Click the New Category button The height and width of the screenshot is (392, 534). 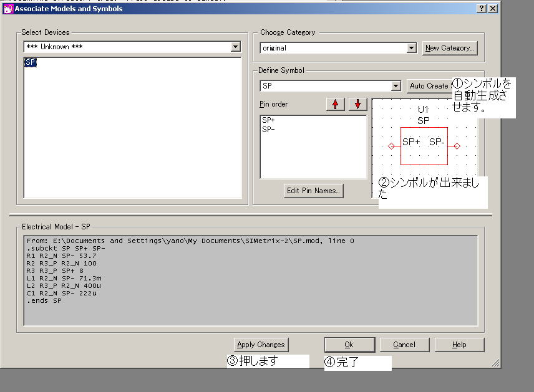point(450,48)
